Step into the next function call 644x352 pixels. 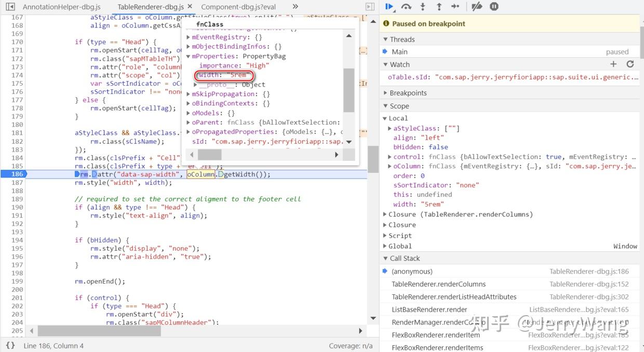(x=423, y=7)
